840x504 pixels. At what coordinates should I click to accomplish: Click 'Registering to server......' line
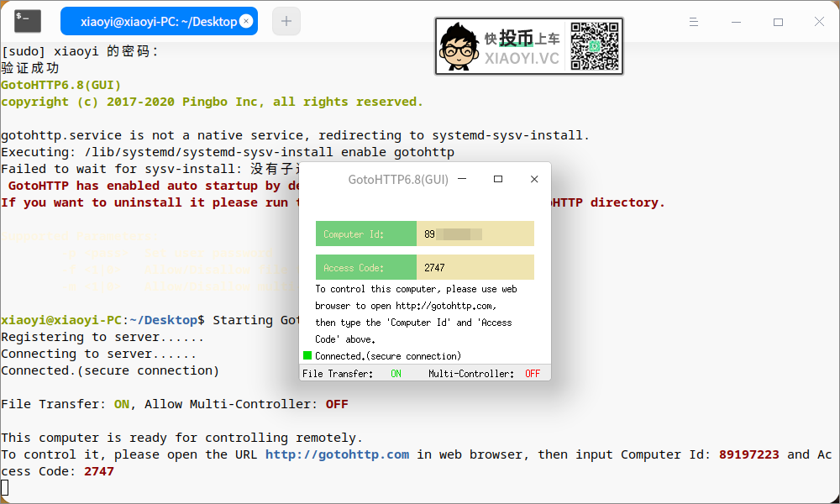coord(102,337)
